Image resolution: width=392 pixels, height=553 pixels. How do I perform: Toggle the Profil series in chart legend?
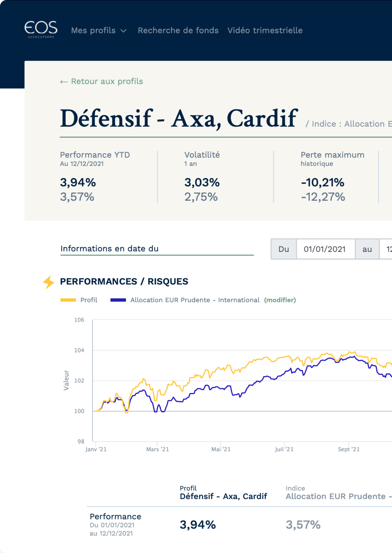(89, 300)
